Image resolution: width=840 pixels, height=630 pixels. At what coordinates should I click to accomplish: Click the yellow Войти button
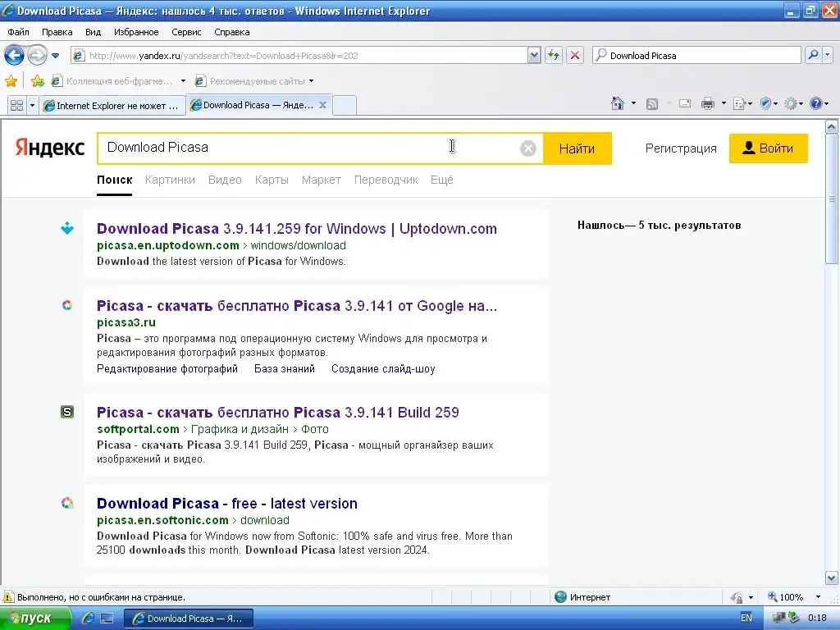pos(768,148)
